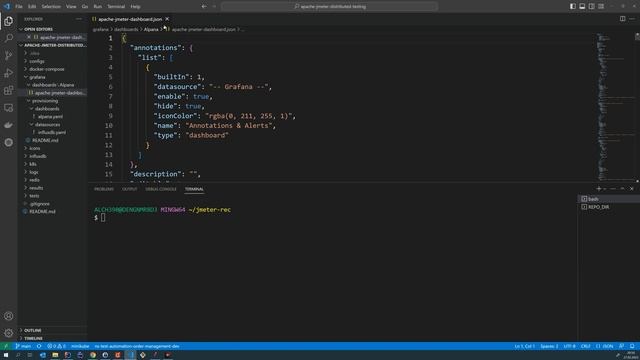
Task: Open the Selection menu
Action: tap(51, 7)
